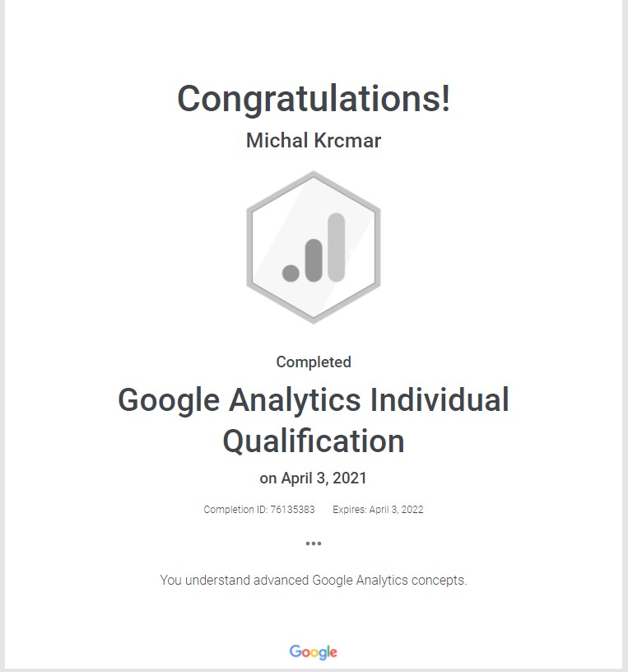Click the word Completion in the details row
Image resolution: width=628 pixels, height=672 pixels.
tap(229, 510)
